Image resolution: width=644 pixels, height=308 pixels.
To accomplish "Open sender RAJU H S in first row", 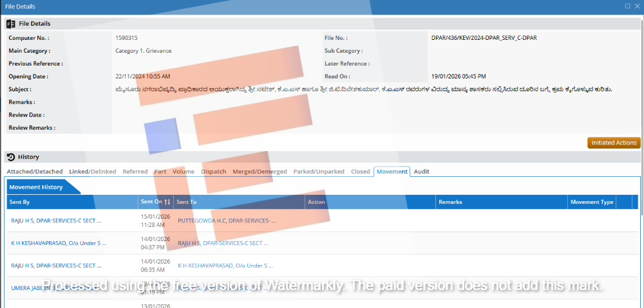I will 55,221.
